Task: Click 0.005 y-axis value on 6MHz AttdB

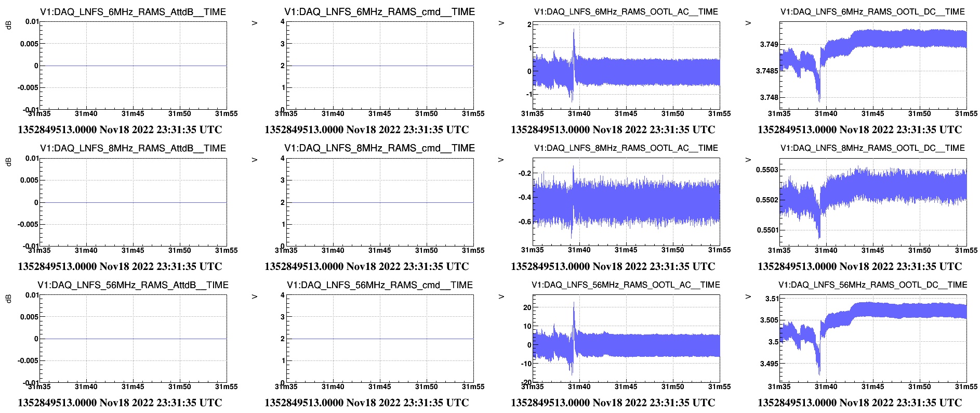Action: click(29, 44)
